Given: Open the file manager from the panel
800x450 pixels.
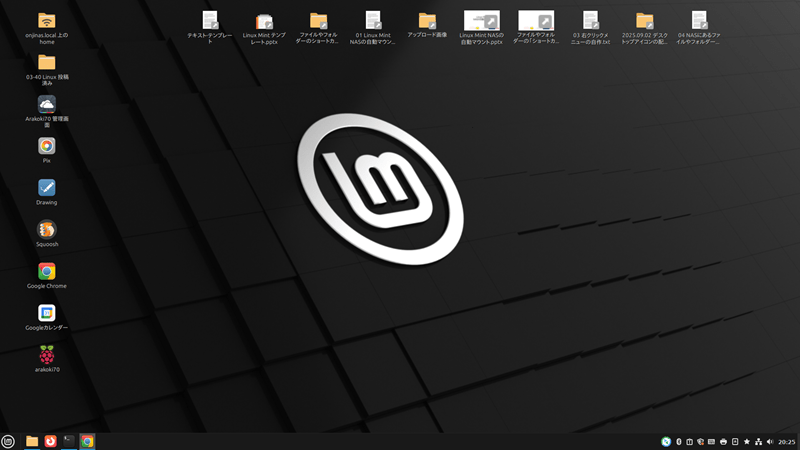Looking at the screenshot, I should coord(32,441).
